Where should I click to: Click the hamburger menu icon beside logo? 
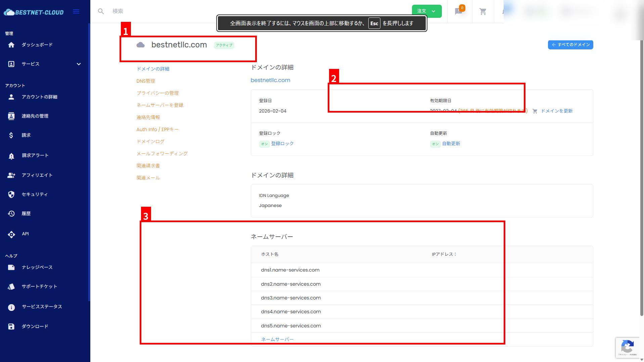[76, 12]
